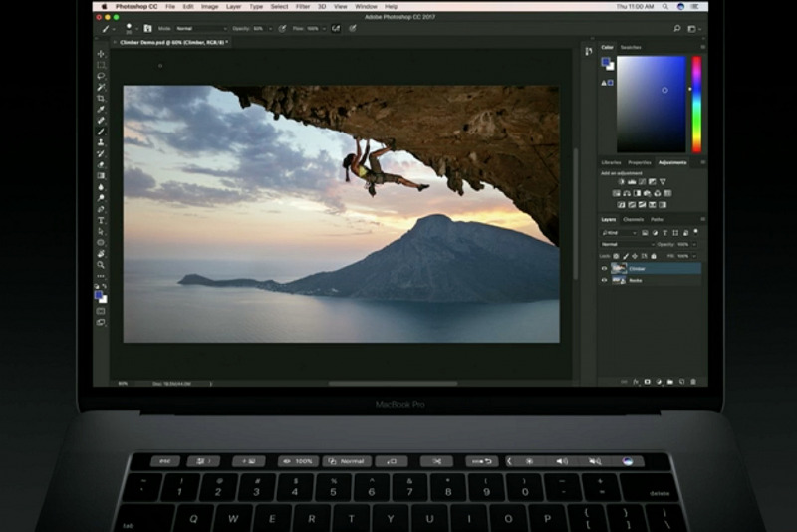
Task: Switch to the Swatches tab
Action: pos(631,47)
